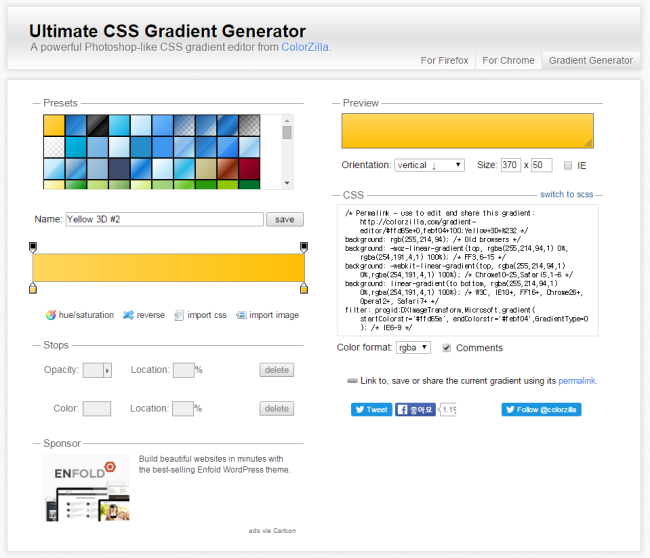Click the opacity slider arrow button
Image resolution: width=650 pixels, height=558 pixels.
click(107, 370)
